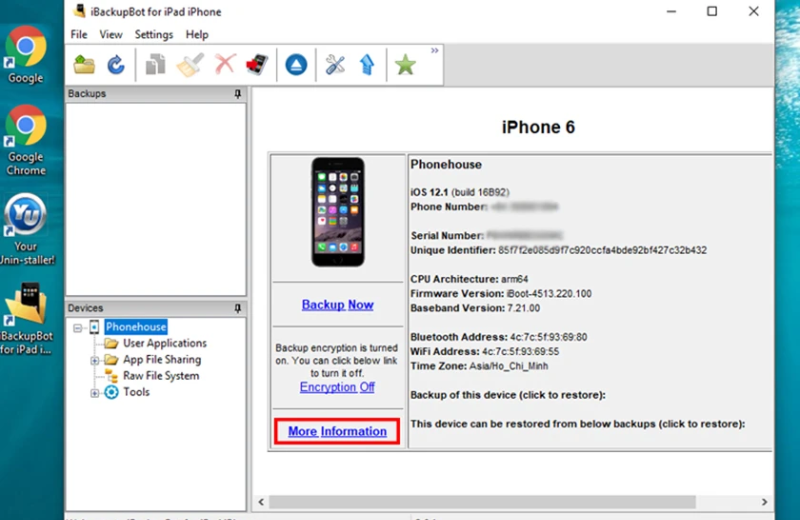The height and width of the screenshot is (520, 800).
Task: Click the grey copy documents toolbar icon
Action: (x=155, y=65)
